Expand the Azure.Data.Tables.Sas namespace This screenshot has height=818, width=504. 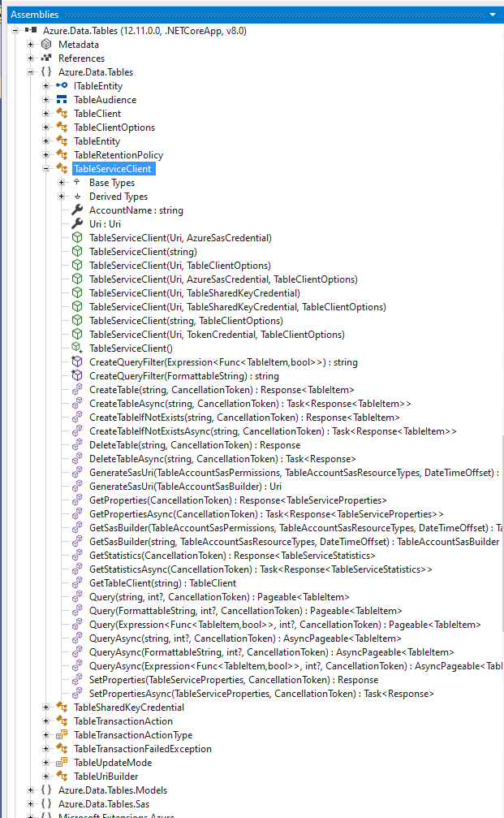pos(31,804)
